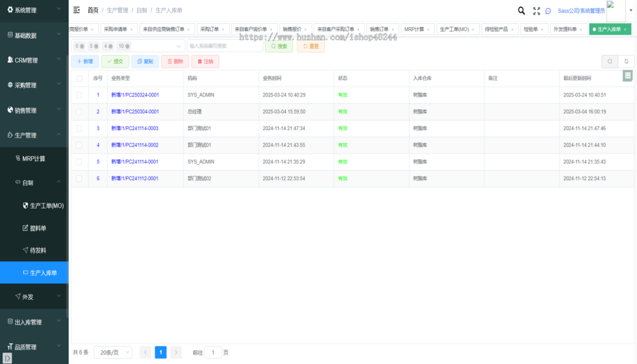The width and height of the screenshot is (637, 364).
Task: Open the status filter tag dropdown
Action: (x=178, y=46)
